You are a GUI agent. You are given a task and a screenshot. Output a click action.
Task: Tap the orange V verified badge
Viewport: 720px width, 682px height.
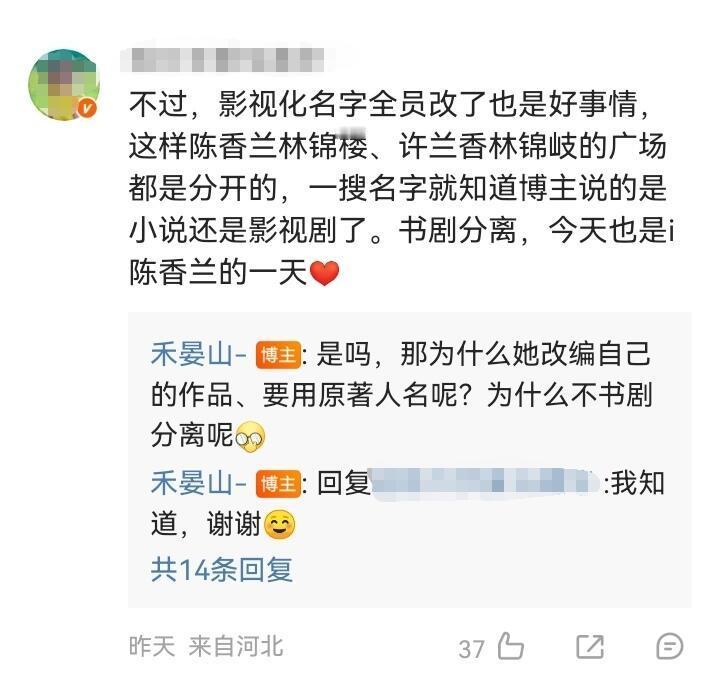(x=87, y=108)
